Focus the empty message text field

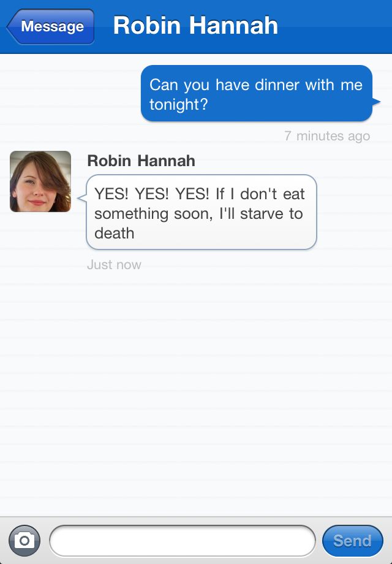(x=183, y=541)
